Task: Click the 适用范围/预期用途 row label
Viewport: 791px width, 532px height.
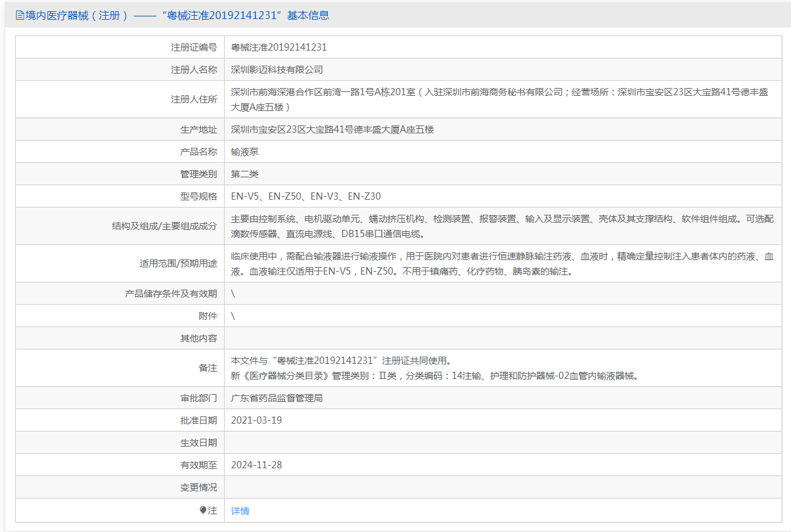Action: click(x=178, y=263)
